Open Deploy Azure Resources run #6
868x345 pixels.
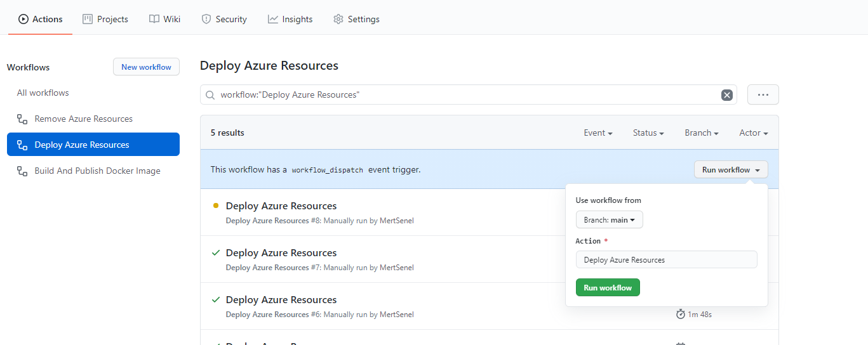click(281, 299)
